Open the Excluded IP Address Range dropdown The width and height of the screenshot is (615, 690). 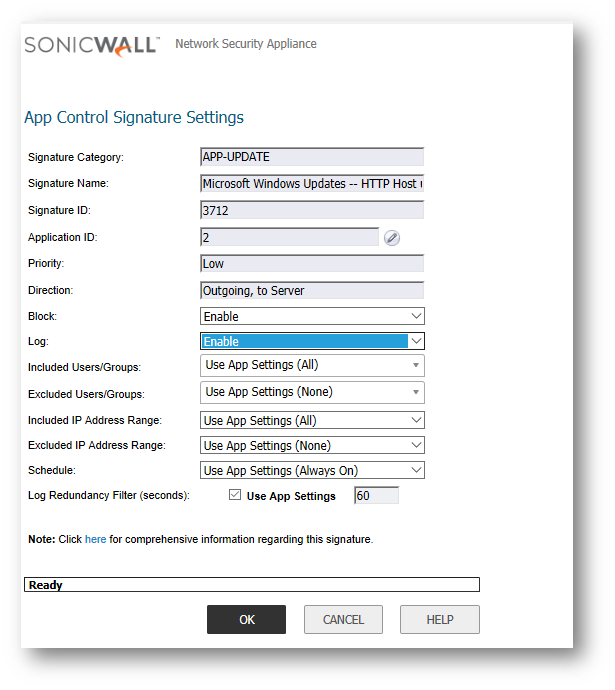[x=312, y=446]
